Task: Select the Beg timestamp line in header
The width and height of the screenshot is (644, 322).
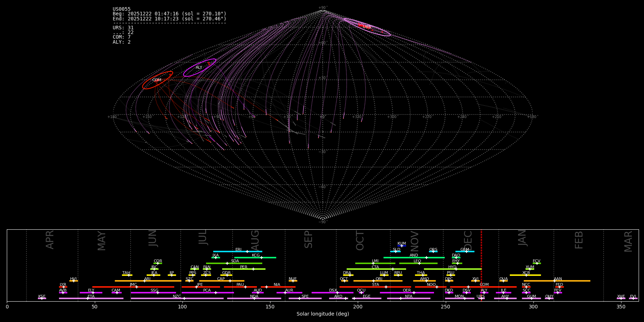Action: (x=170, y=14)
